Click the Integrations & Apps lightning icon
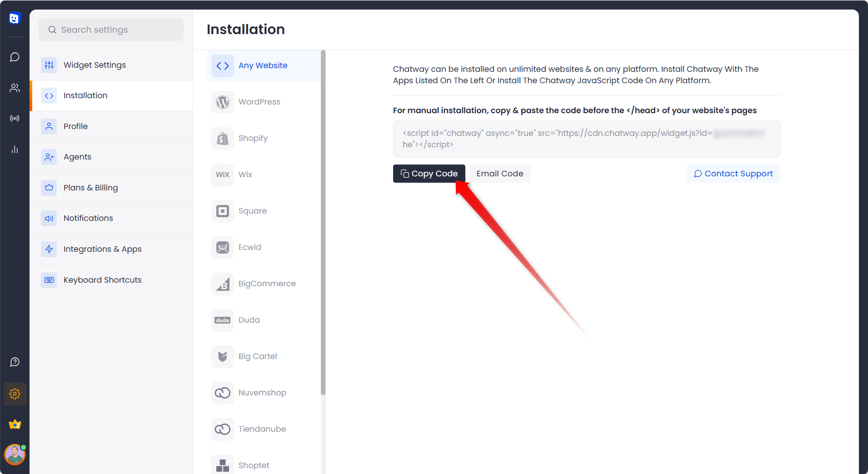The height and width of the screenshot is (474, 868). point(49,249)
